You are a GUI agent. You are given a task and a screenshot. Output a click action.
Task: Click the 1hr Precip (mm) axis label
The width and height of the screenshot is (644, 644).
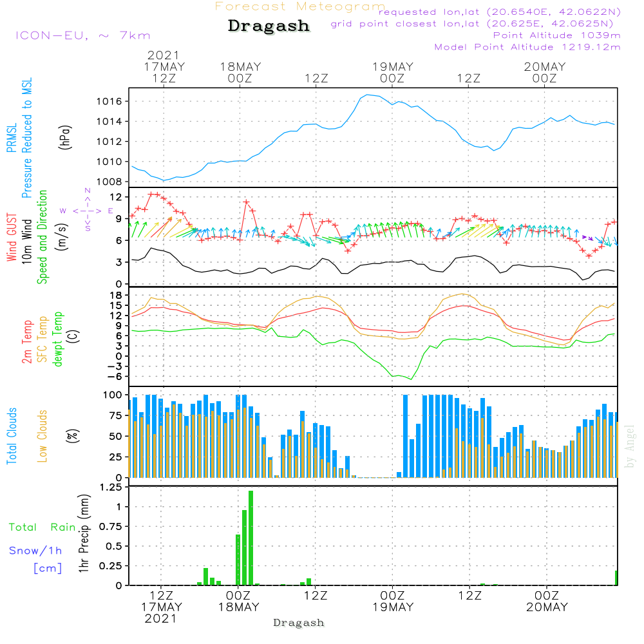coord(84,533)
